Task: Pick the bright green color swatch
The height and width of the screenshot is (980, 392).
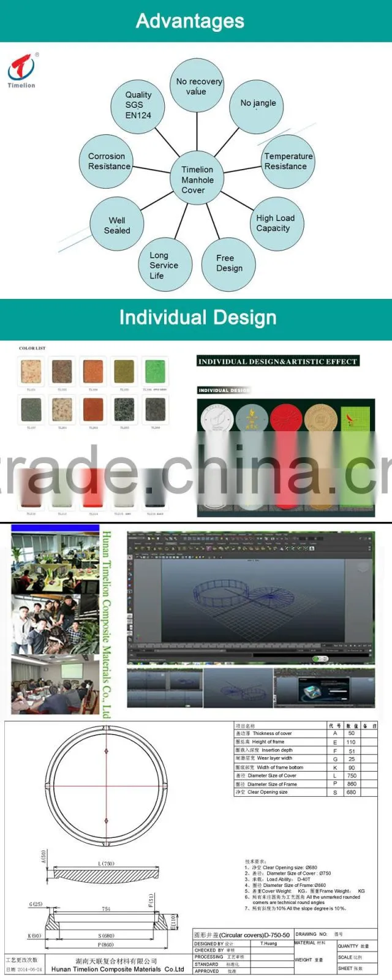Action: [x=154, y=371]
